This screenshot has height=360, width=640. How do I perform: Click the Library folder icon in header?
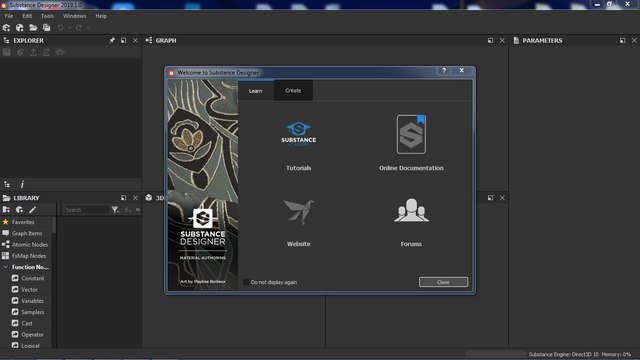[x=7, y=198]
